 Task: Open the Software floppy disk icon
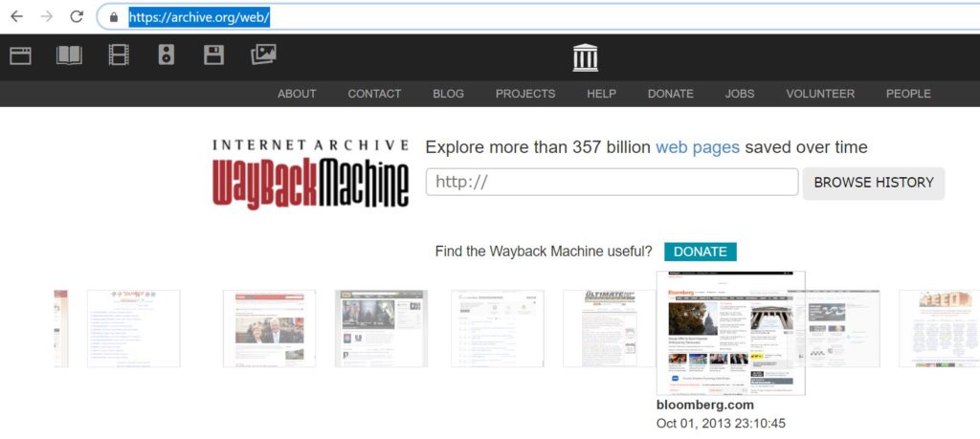[213, 55]
